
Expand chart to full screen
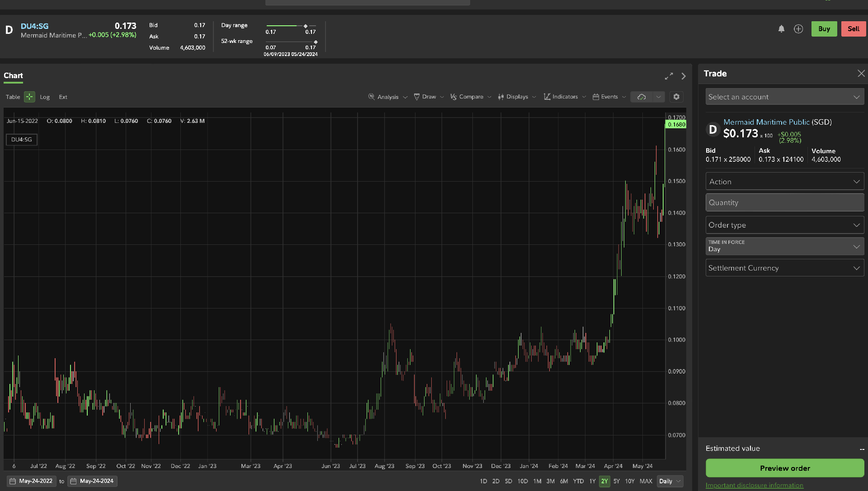tap(669, 76)
